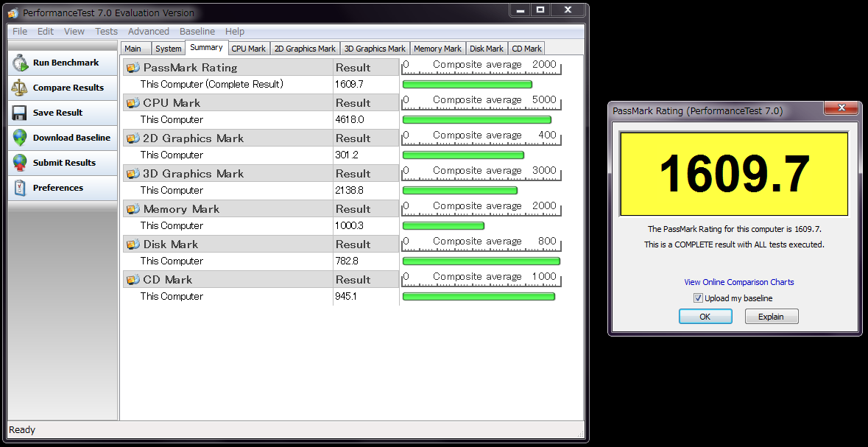Image resolution: width=868 pixels, height=447 pixels.
Task: Click the Memory Mark result value 1000.3
Action: [x=349, y=225]
